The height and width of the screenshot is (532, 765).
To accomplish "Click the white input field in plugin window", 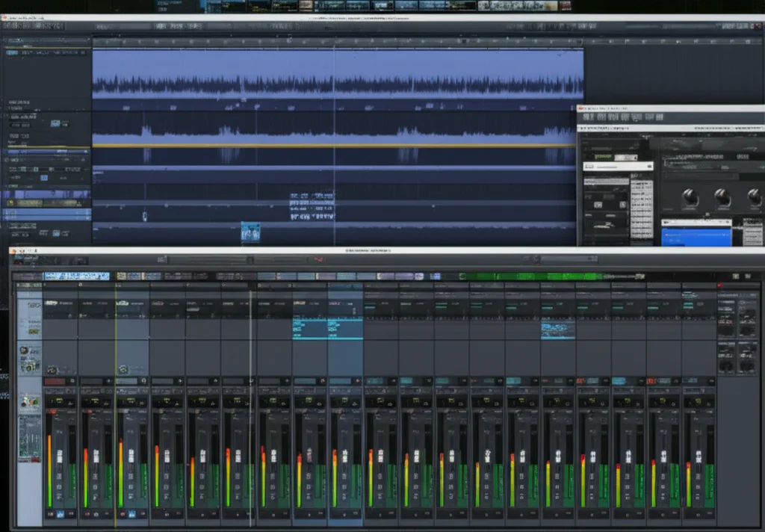I will 618,167.
